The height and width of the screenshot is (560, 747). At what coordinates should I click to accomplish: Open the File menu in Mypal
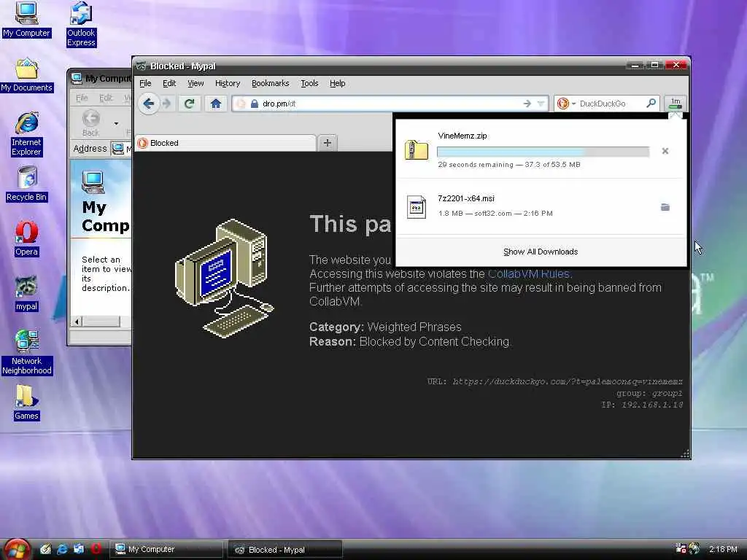[x=145, y=83]
